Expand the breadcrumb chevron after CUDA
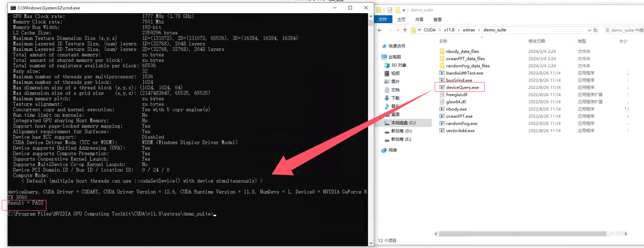This screenshot has width=644, height=248. click(440, 30)
